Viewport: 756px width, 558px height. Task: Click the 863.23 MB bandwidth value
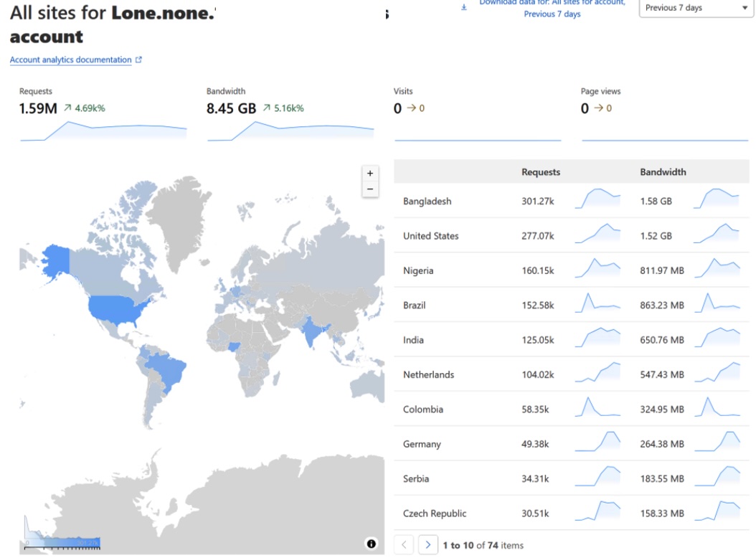(662, 306)
